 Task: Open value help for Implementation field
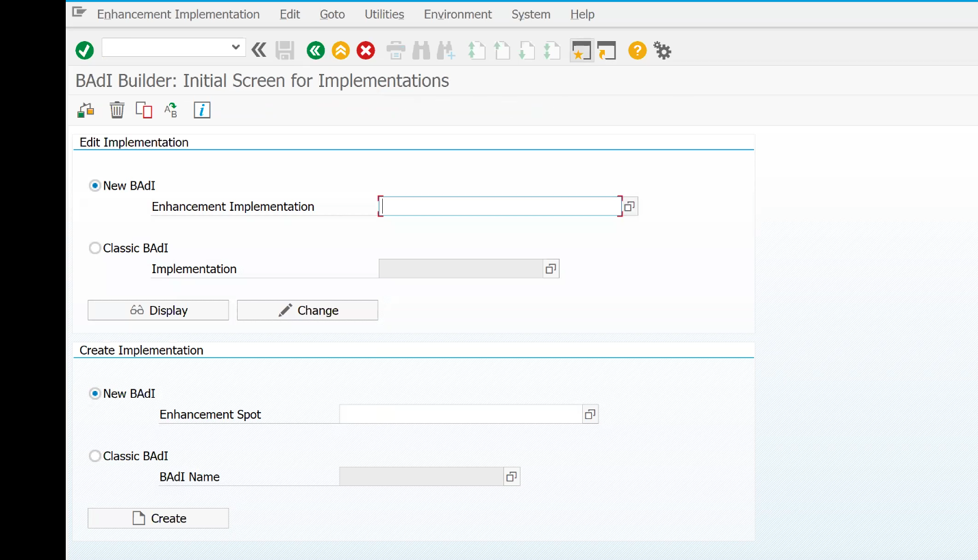point(551,268)
